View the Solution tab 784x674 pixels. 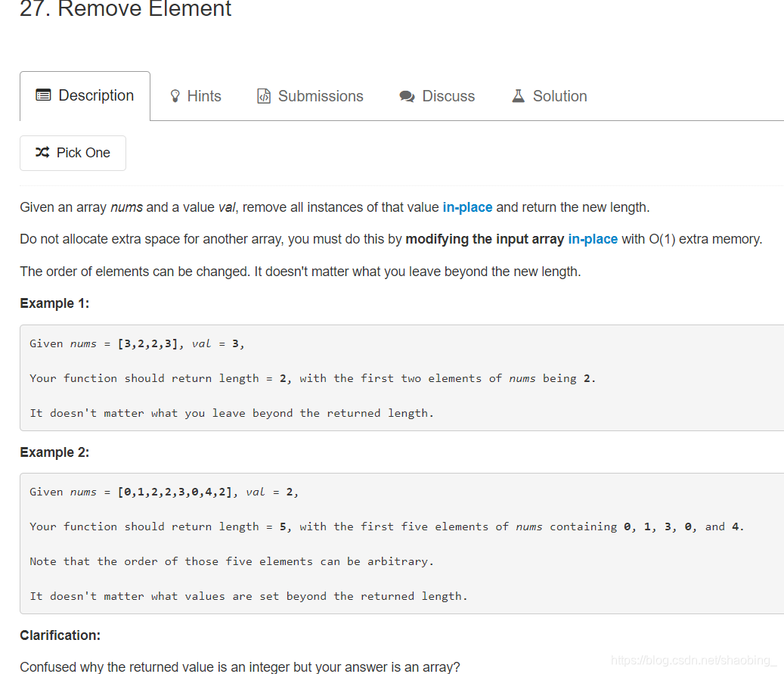click(x=559, y=96)
